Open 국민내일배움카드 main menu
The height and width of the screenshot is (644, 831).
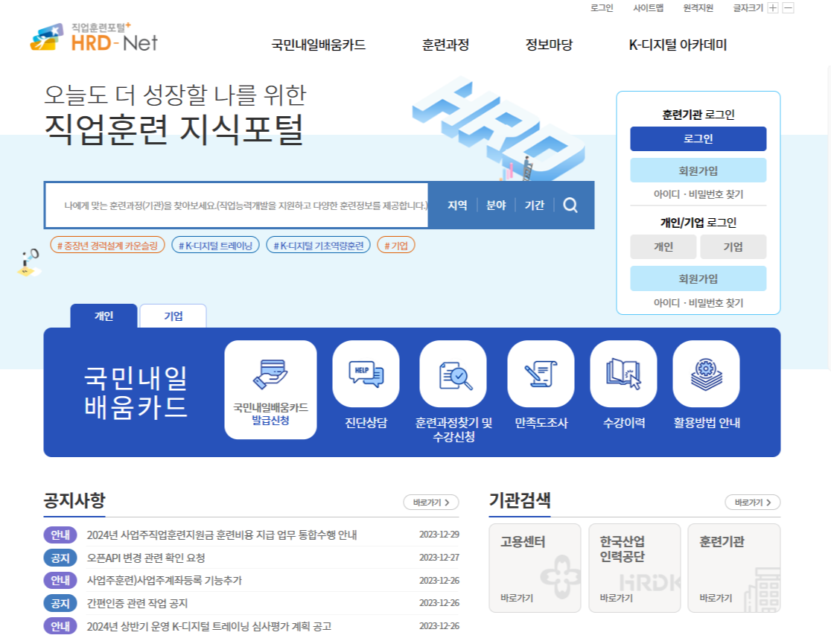(x=319, y=45)
